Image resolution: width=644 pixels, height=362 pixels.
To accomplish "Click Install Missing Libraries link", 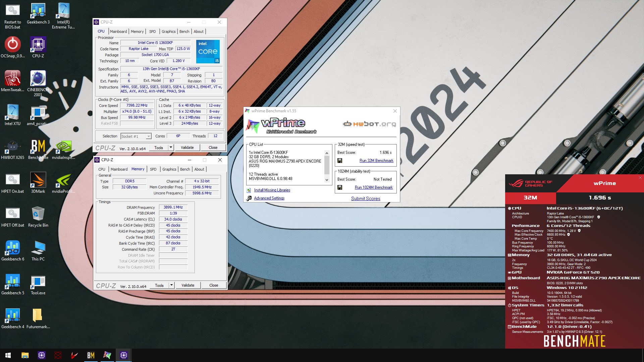I will point(272,190).
